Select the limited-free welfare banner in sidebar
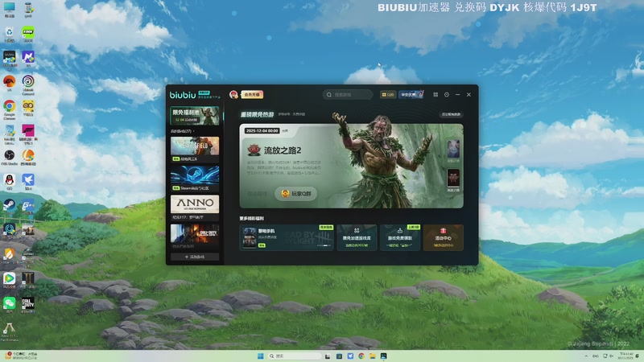Viewport: 644px width, 362px height. 195,116
